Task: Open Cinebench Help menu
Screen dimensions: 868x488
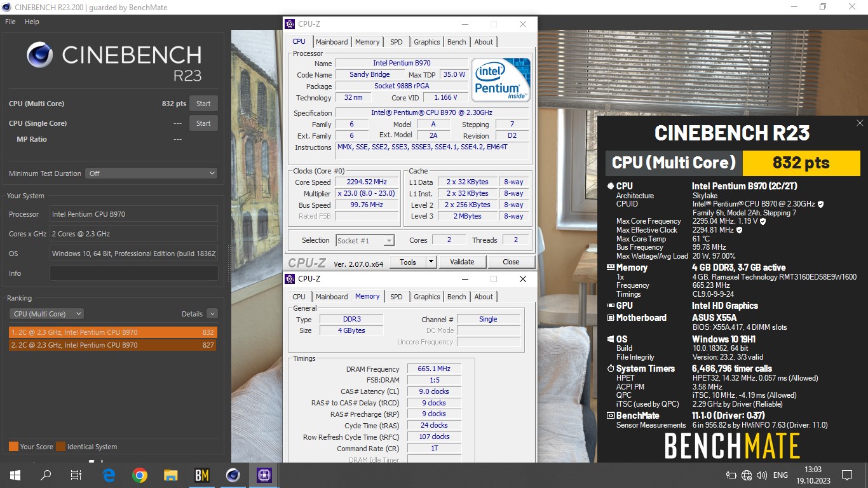Action: click(32, 22)
